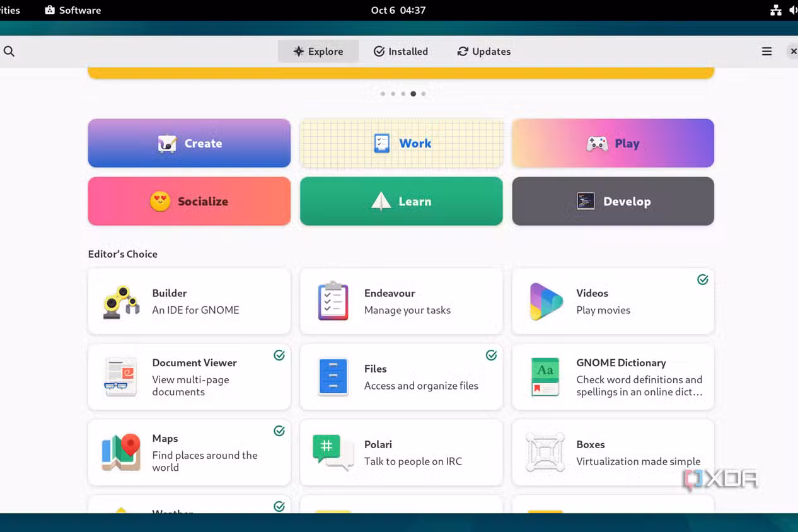This screenshot has width=798, height=532.
Task: Click the 'Find places around the world' text
Action: pyautogui.click(x=205, y=461)
